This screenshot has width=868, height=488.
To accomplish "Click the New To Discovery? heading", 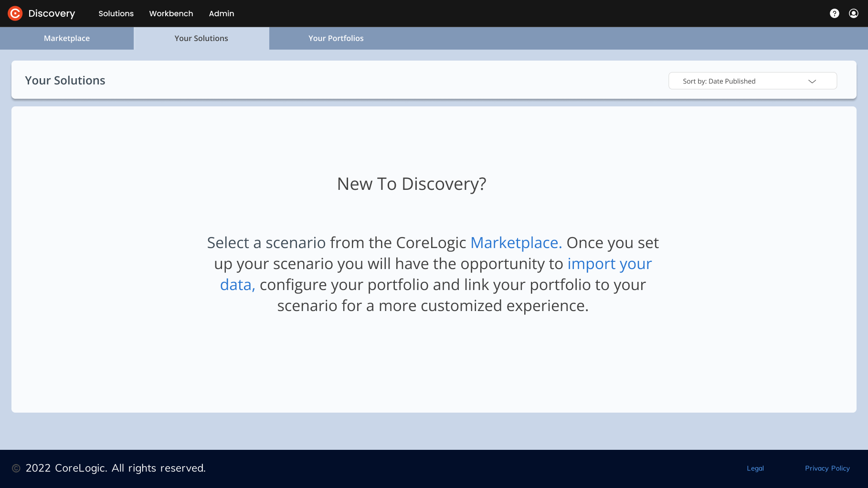I will point(412,184).
